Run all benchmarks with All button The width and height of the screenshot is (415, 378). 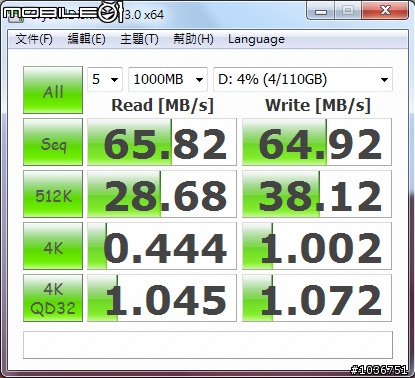pos(53,90)
